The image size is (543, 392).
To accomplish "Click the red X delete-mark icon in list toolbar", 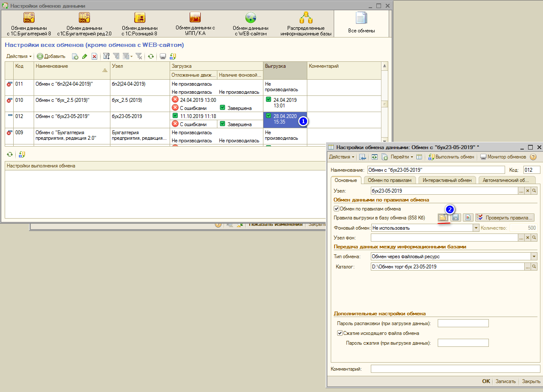I will 94,56.
